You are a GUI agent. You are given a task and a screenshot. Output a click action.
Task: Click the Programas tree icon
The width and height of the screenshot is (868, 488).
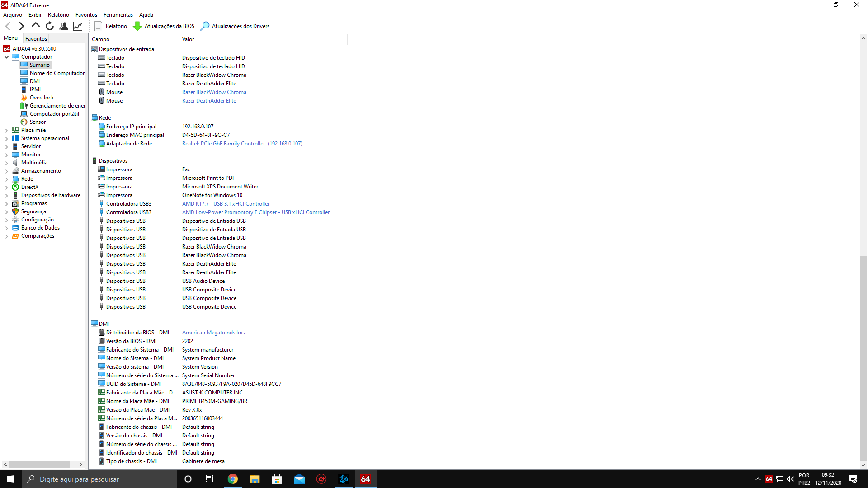15,203
